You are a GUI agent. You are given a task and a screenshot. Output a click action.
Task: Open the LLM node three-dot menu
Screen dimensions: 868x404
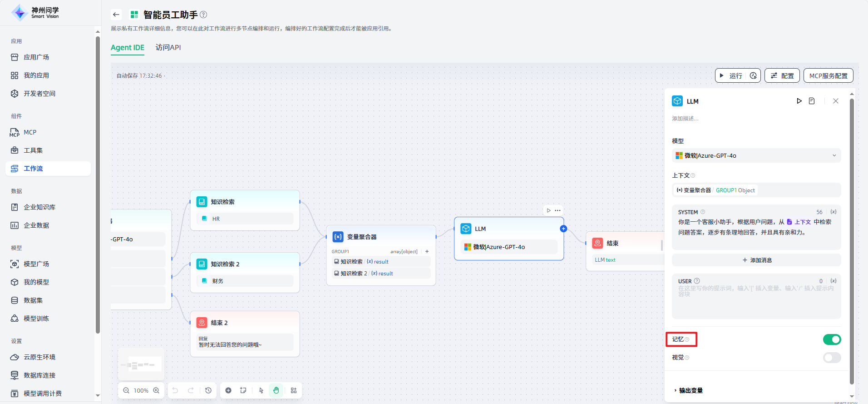(557, 210)
